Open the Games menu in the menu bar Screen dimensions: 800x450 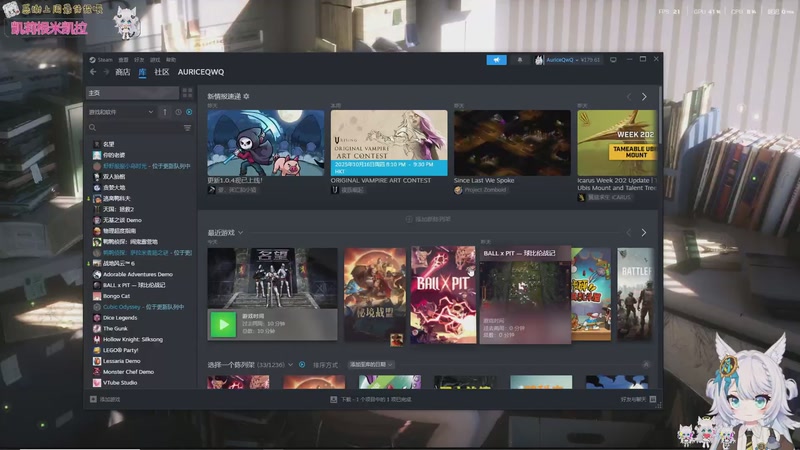point(155,60)
